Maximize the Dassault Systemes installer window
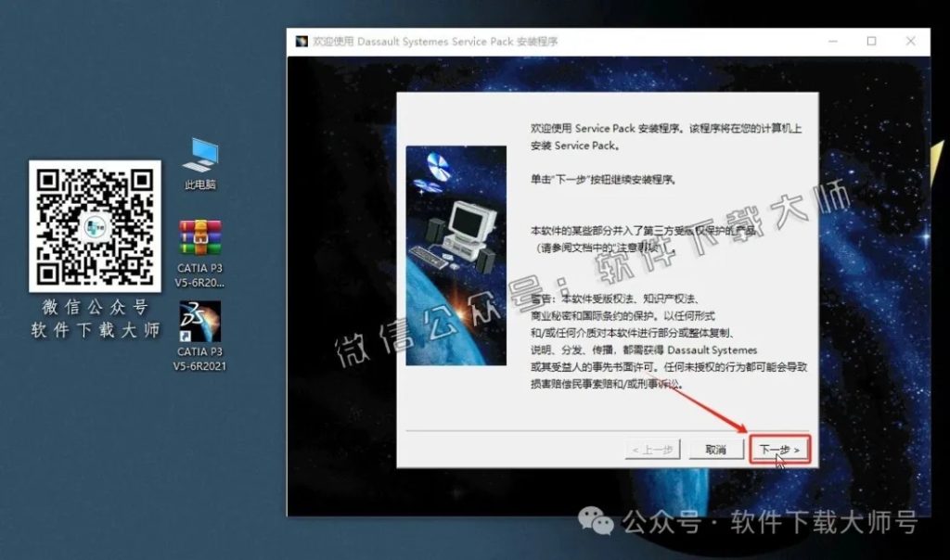Screen dimensions: 950x560 coord(870,41)
